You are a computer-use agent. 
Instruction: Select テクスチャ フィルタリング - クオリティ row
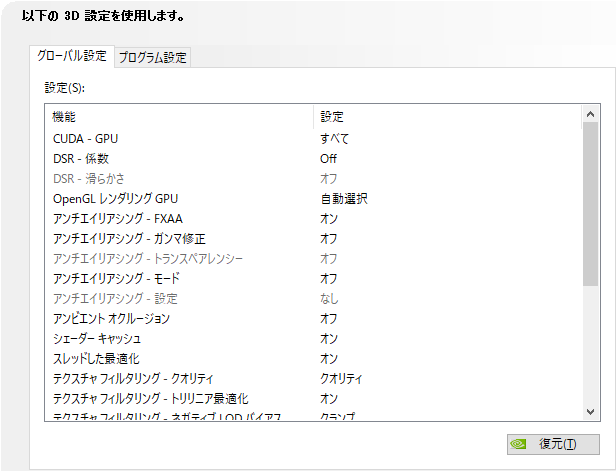pos(313,379)
